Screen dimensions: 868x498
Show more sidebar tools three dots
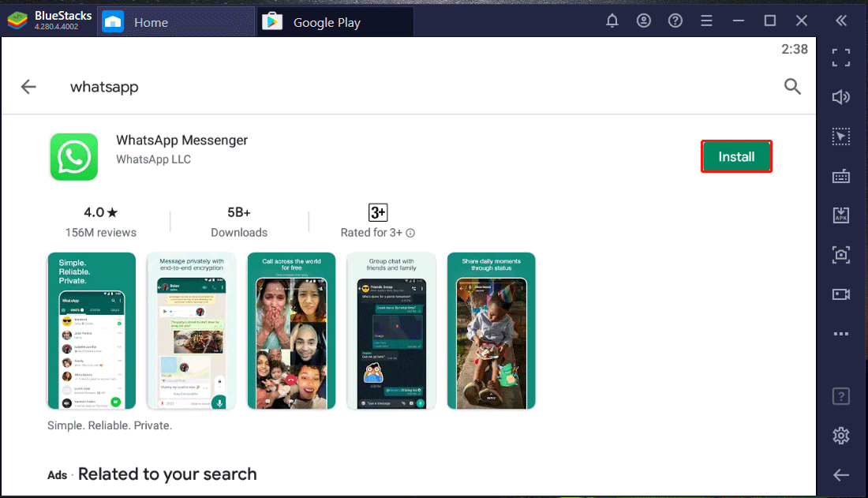coord(841,334)
